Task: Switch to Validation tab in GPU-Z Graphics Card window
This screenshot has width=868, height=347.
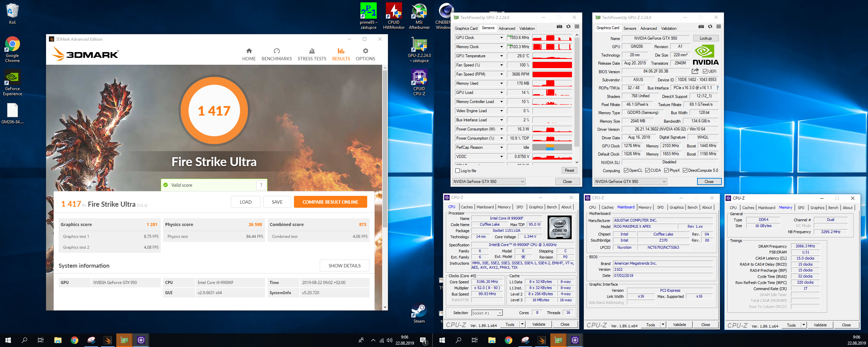Action: (x=669, y=28)
